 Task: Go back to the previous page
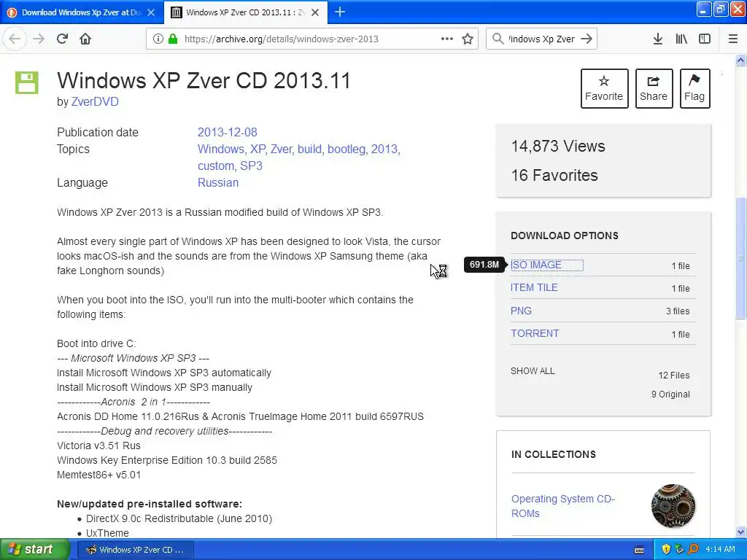coord(15,39)
